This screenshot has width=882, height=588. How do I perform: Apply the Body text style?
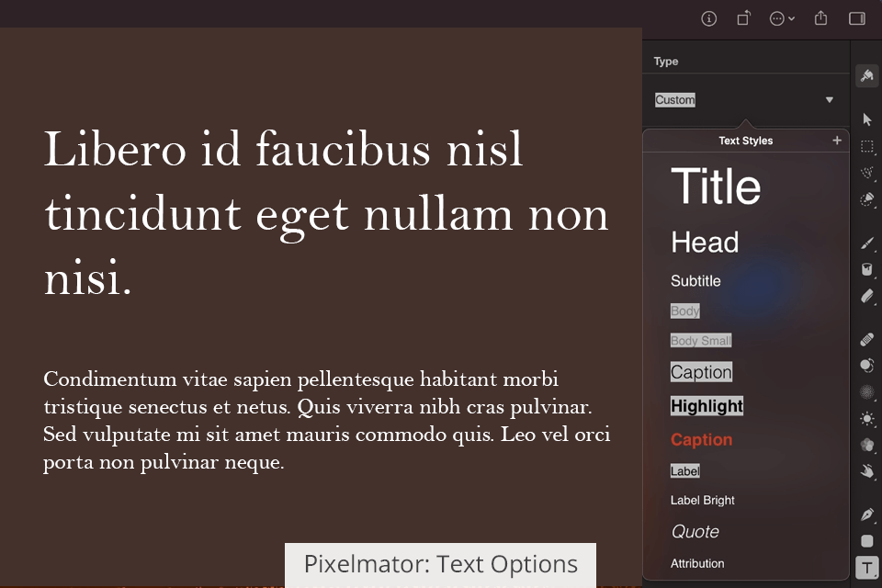tap(684, 311)
